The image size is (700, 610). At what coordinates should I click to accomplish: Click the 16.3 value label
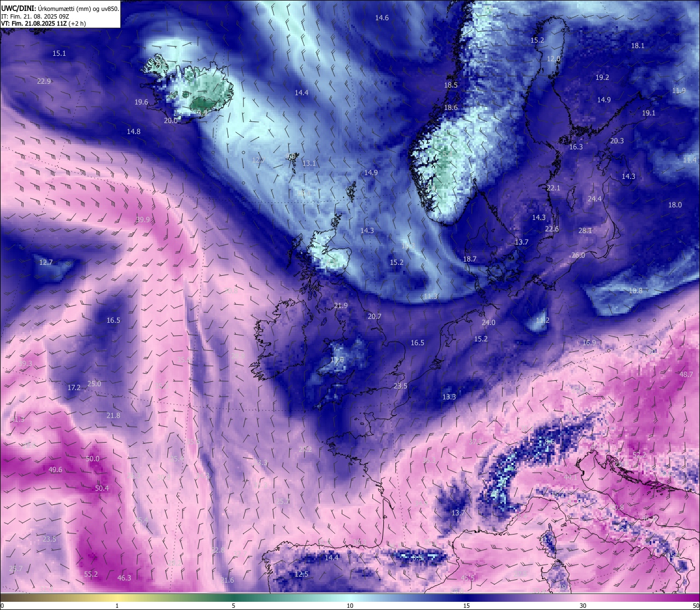576,147
